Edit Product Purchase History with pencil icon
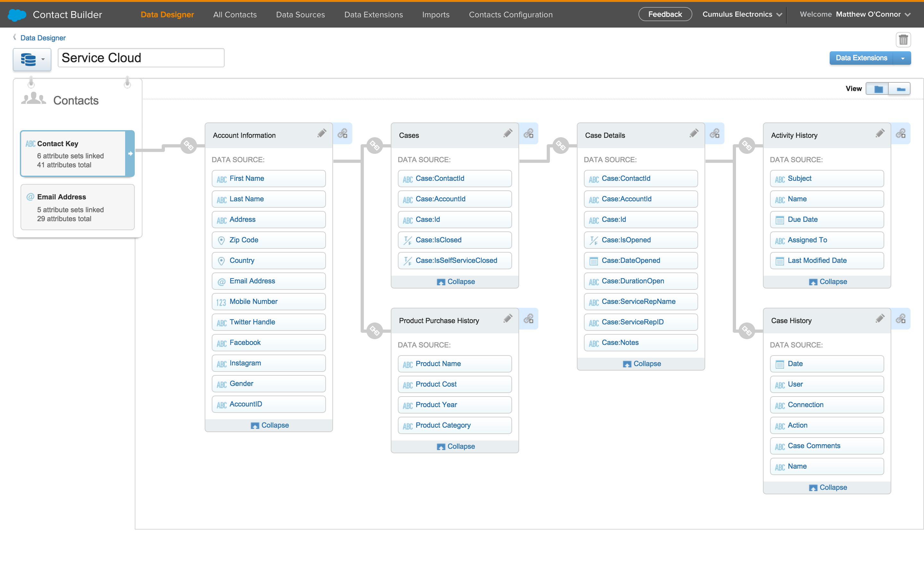This screenshot has width=924, height=577. 508,318
